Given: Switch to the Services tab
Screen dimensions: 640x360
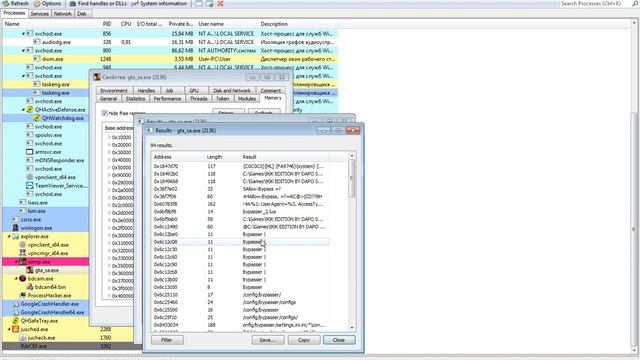Looking at the screenshot, I should point(39,13).
